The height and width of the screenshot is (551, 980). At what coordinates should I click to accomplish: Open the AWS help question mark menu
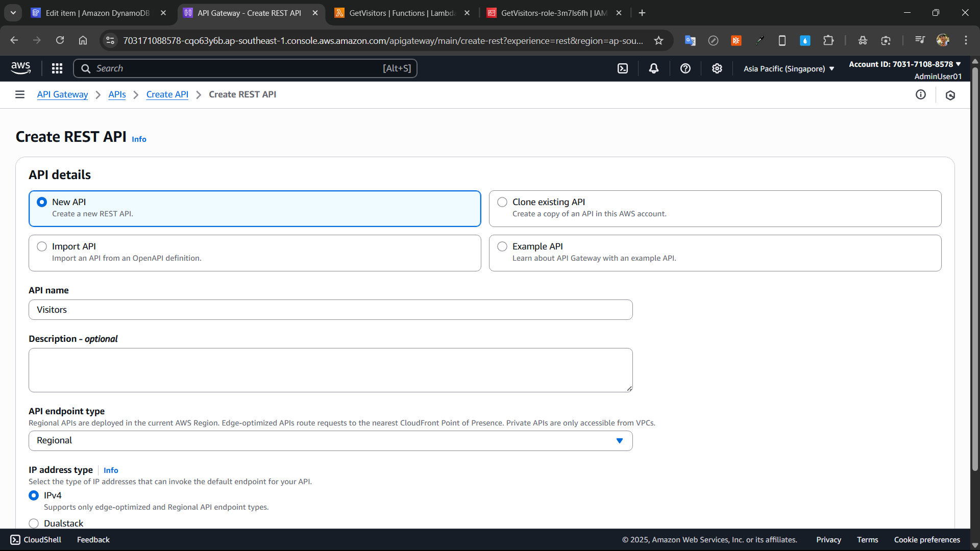click(x=685, y=68)
